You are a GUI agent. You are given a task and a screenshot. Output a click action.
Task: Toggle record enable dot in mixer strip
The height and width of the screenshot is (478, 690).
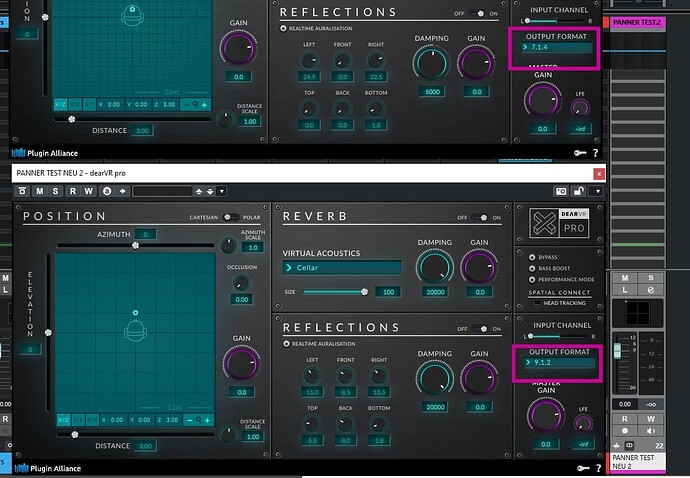625,430
